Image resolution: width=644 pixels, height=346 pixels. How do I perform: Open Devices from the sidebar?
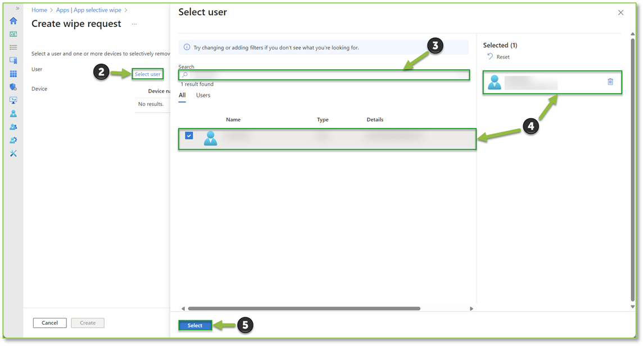[12, 60]
